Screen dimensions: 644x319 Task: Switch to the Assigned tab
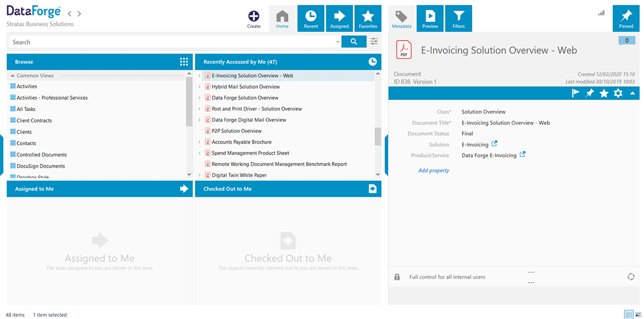(x=339, y=18)
